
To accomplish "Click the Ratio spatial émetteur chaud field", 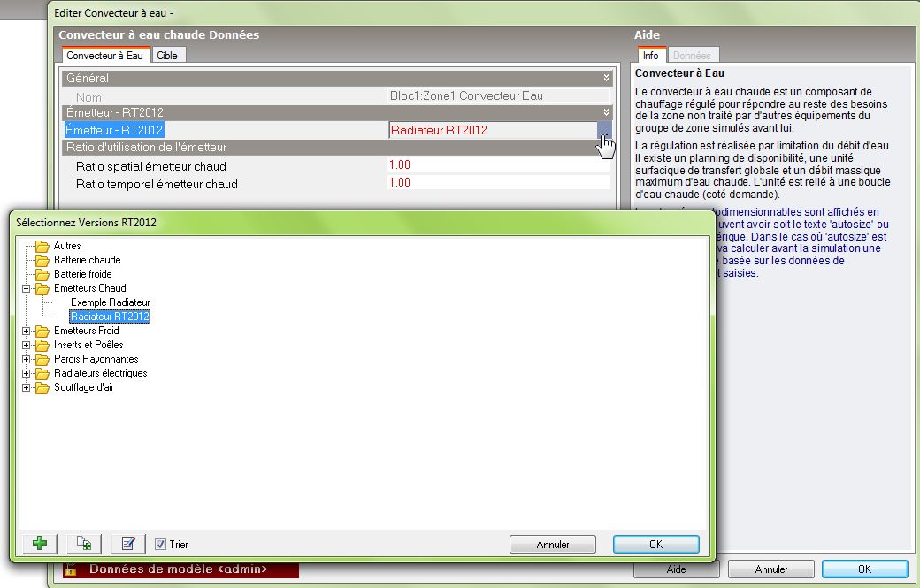I will pos(498,165).
